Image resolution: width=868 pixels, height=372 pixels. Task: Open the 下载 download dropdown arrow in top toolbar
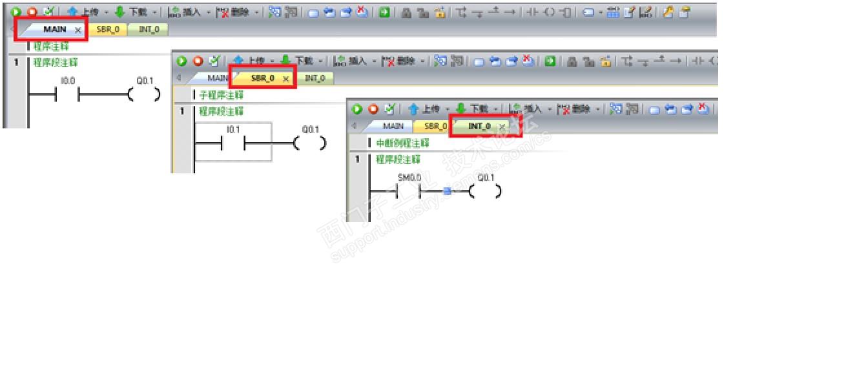click(x=154, y=12)
